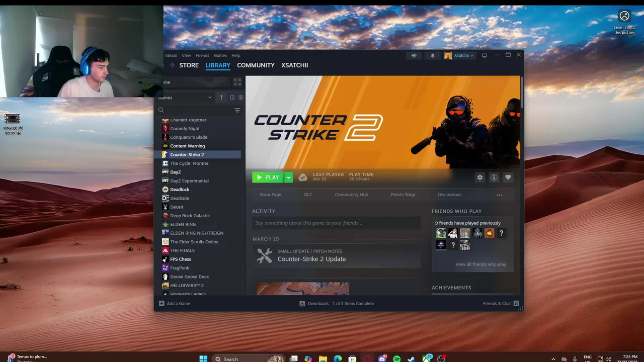Click the Add a Game plus icon
This screenshot has width=644, height=362.
pyautogui.click(x=162, y=303)
